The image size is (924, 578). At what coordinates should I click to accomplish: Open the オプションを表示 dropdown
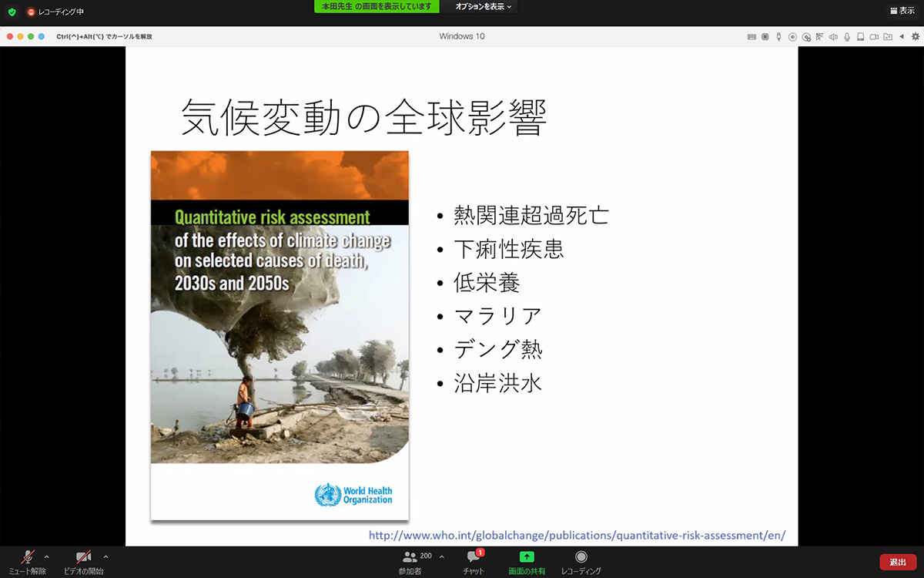pyautogui.click(x=483, y=7)
